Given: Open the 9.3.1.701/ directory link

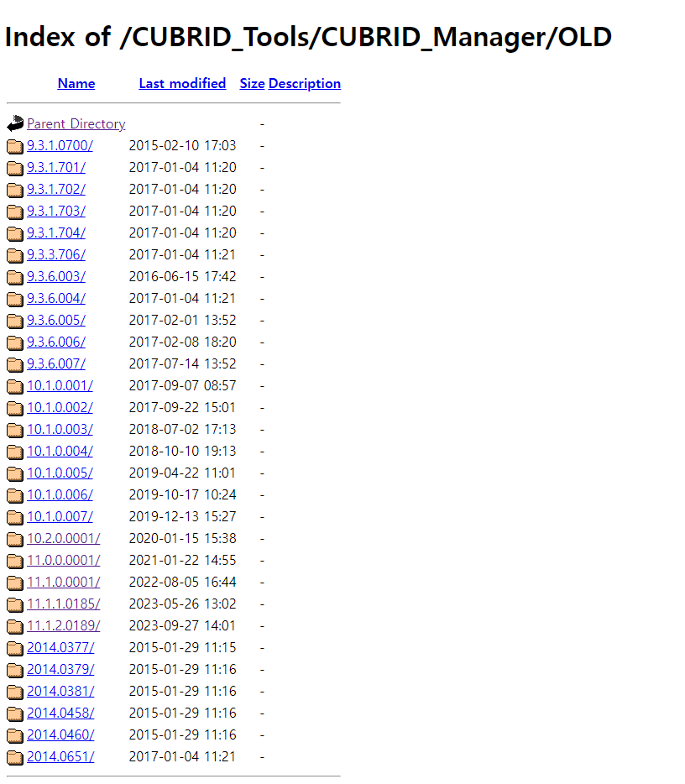Looking at the screenshot, I should click(56, 168).
